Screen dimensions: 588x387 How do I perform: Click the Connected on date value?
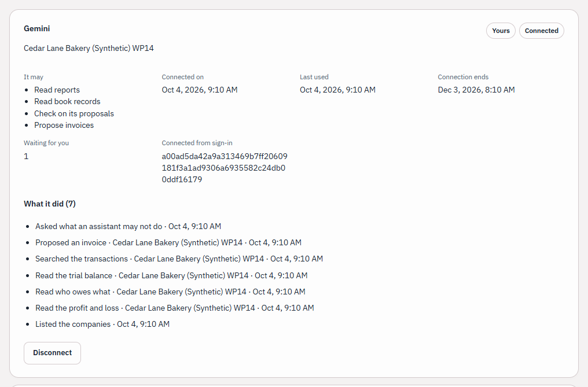pyautogui.click(x=200, y=90)
